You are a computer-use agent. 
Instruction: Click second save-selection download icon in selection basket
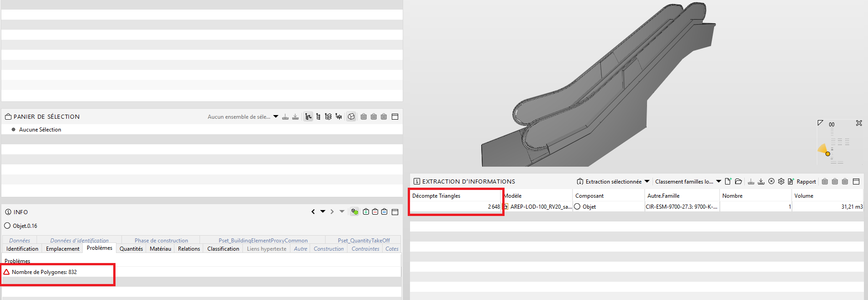295,117
